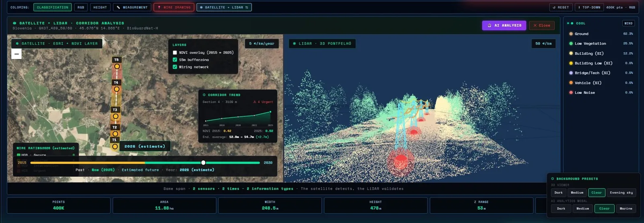The width and height of the screenshot is (644, 223).
Task: Click the swap icon after Satellite + Lidar
Action: click(247, 7)
